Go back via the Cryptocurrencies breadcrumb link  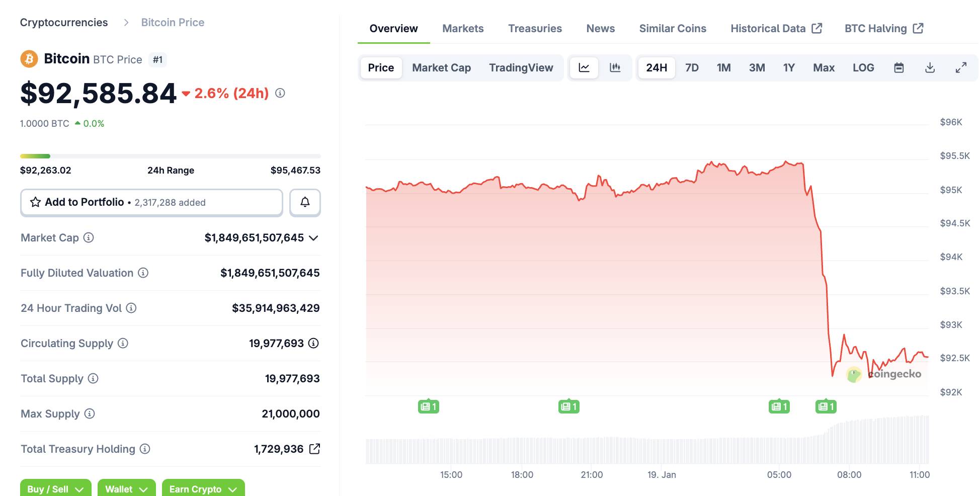tap(63, 22)
